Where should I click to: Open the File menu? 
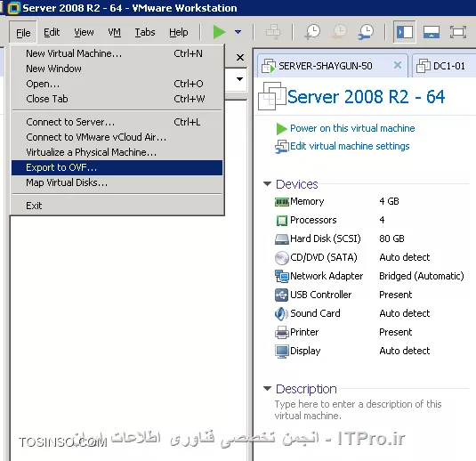[x=23, y=33]
